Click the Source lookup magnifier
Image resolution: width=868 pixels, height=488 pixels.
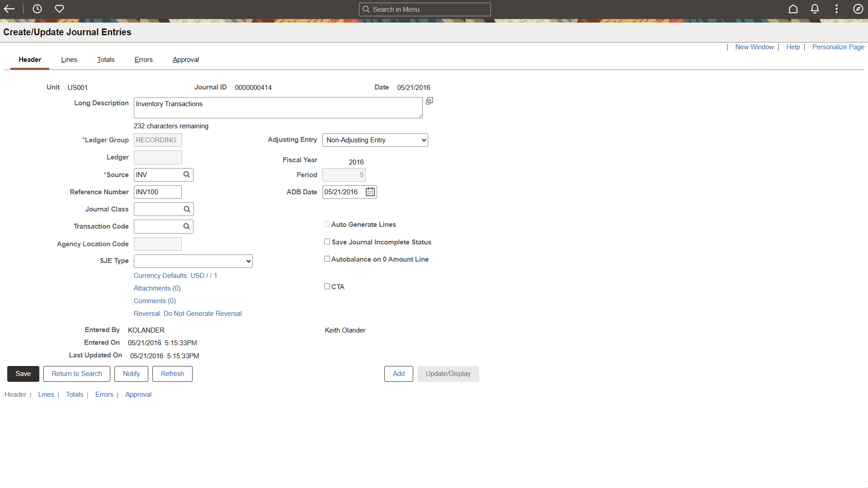click(187, 175)
